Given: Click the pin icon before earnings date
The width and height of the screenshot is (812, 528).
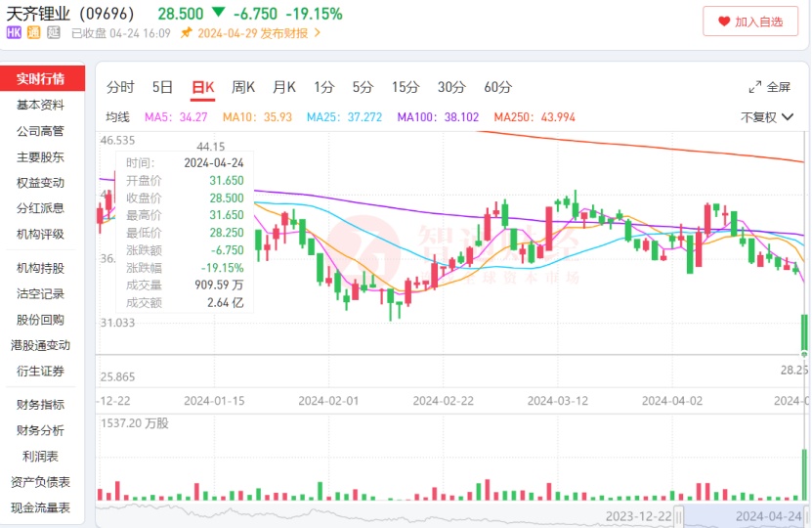Looking at the screenshot, I should 187,33.
